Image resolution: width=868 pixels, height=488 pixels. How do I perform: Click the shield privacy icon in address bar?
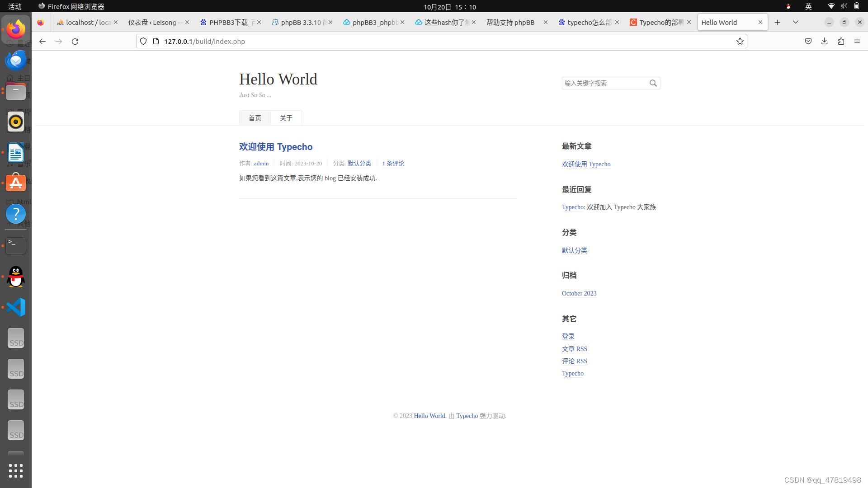point(143,41)
